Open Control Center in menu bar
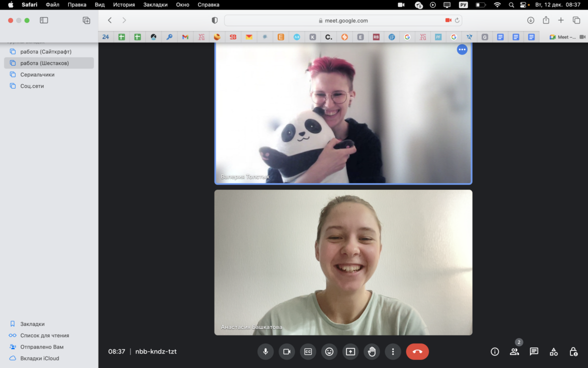This screenshot has width=588, height=368. [523, 5]
